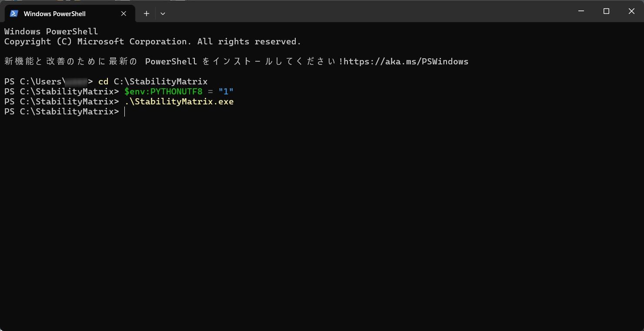Click the "1" string value
The image size is (644, 331).
[226, 92]
